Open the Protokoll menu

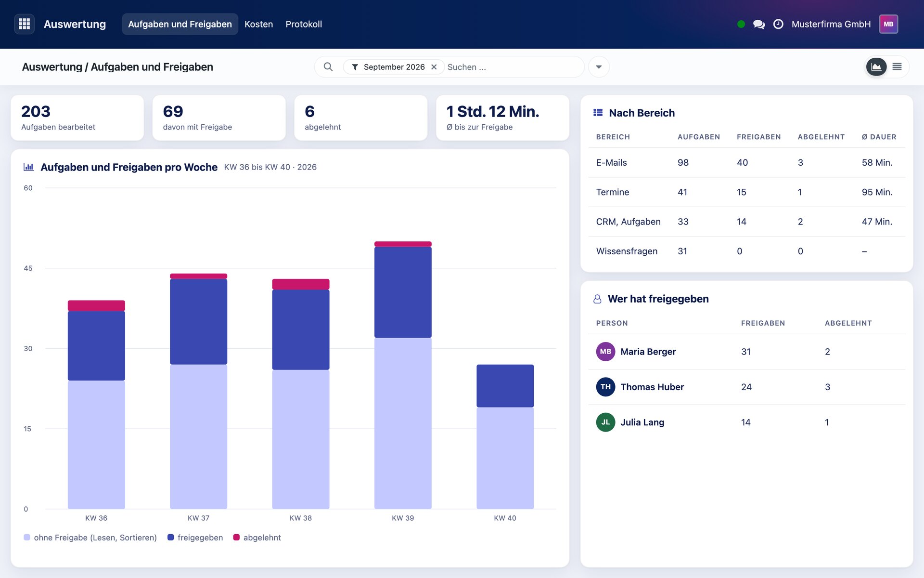(304, 24)
